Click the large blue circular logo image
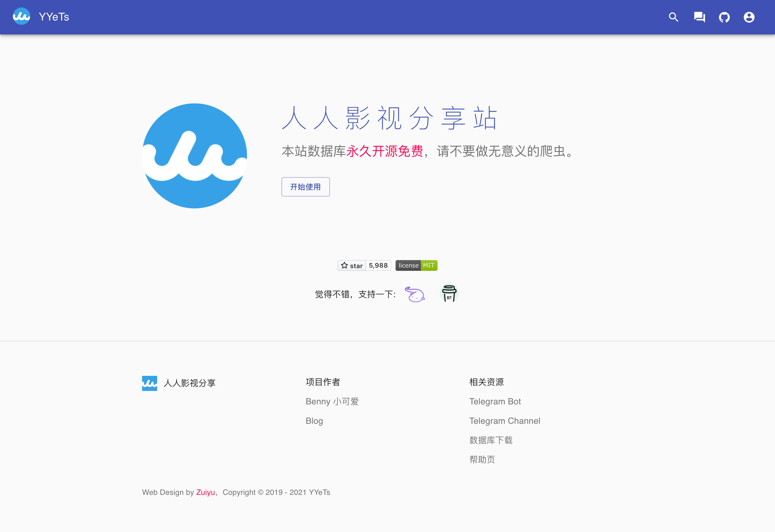The image size is (775, 532). pyautogui.click(x=194, y=156)
